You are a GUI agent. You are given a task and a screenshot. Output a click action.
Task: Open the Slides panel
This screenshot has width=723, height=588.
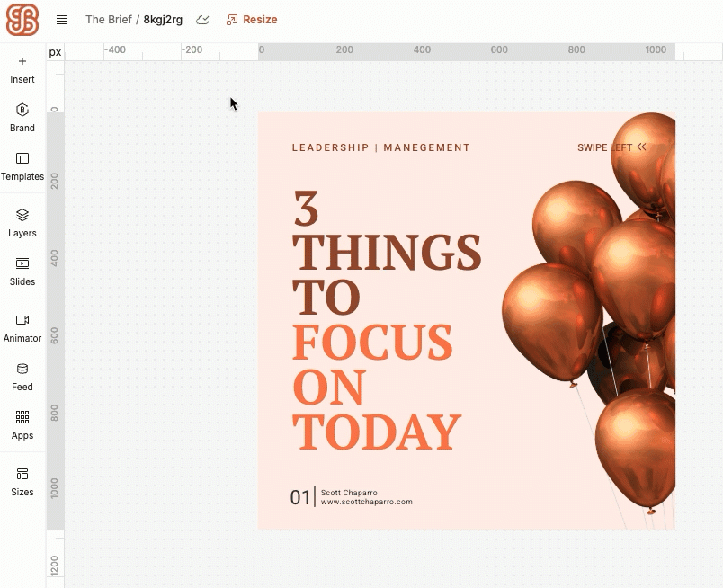22,272
